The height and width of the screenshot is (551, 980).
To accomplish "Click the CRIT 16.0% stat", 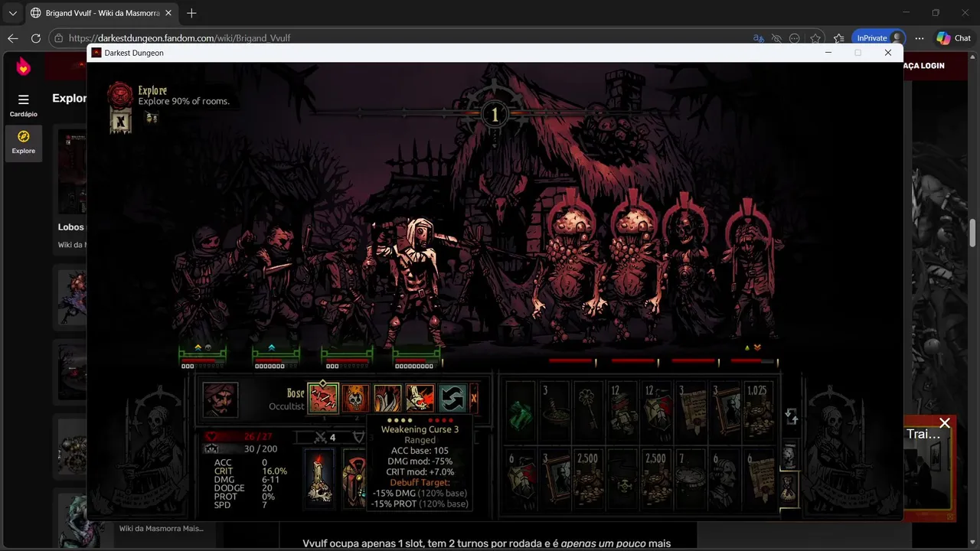I will point(250,471).
